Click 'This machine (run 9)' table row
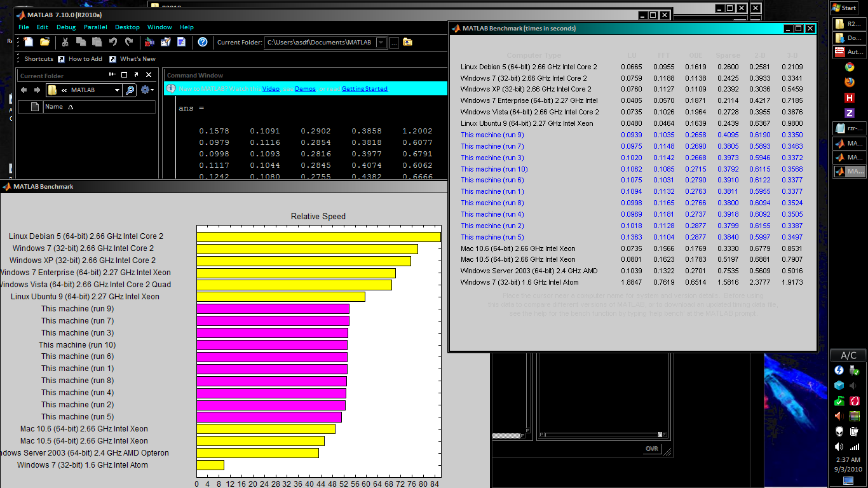Image resolution: width=868 pixels, height=488 pixels. [x=632, y=135]
